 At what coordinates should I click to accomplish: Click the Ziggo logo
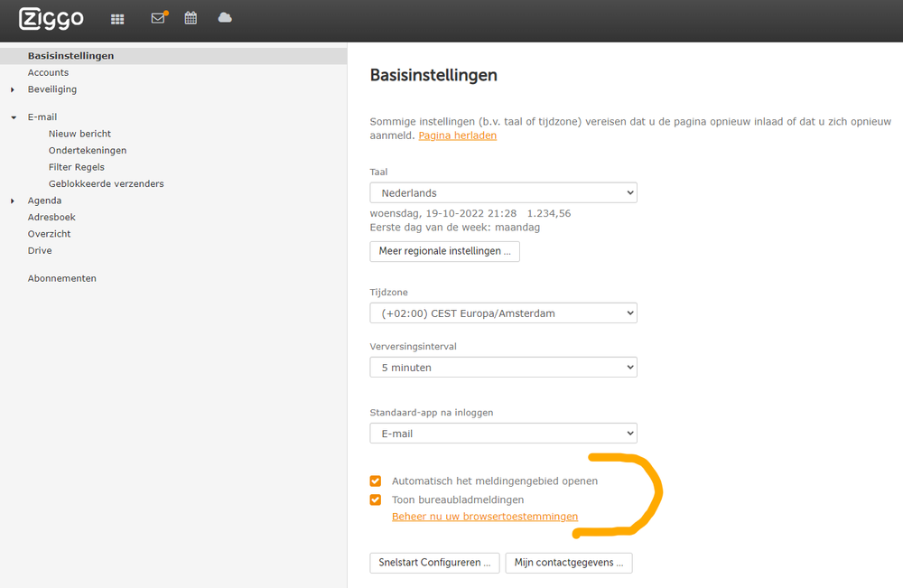point(51,18)
